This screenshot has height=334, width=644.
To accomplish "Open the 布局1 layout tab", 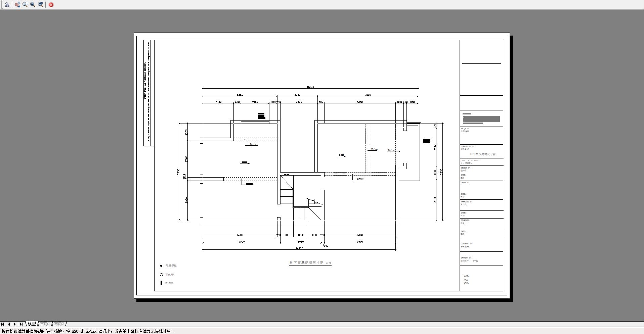I will click(45, 324).
